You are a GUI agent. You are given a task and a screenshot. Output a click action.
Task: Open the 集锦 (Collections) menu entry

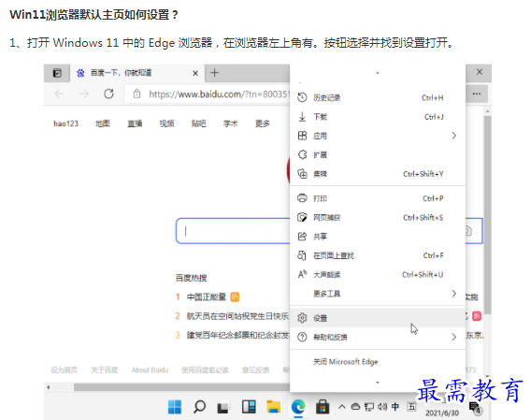378,174
